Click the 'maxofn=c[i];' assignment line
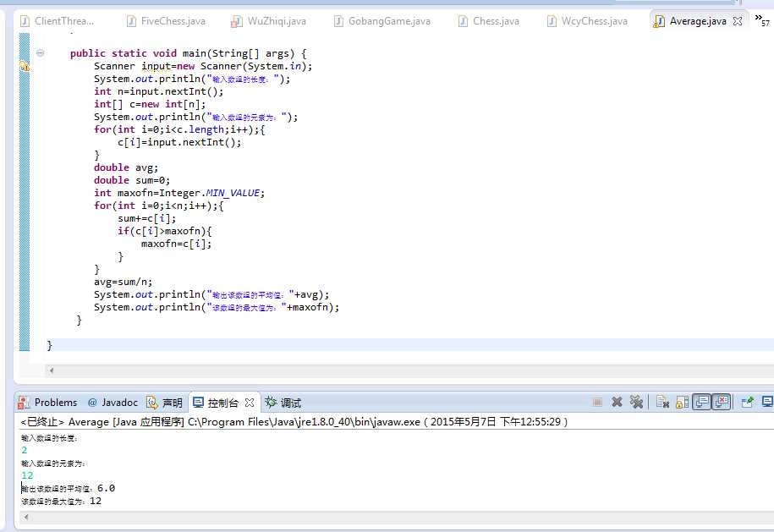The image size is (774, 532). click(176, 244)
